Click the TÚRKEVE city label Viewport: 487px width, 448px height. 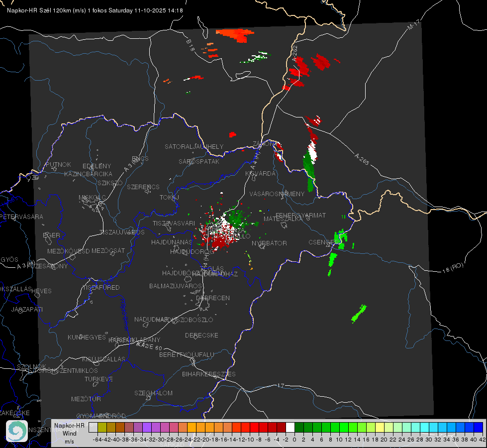98,379
